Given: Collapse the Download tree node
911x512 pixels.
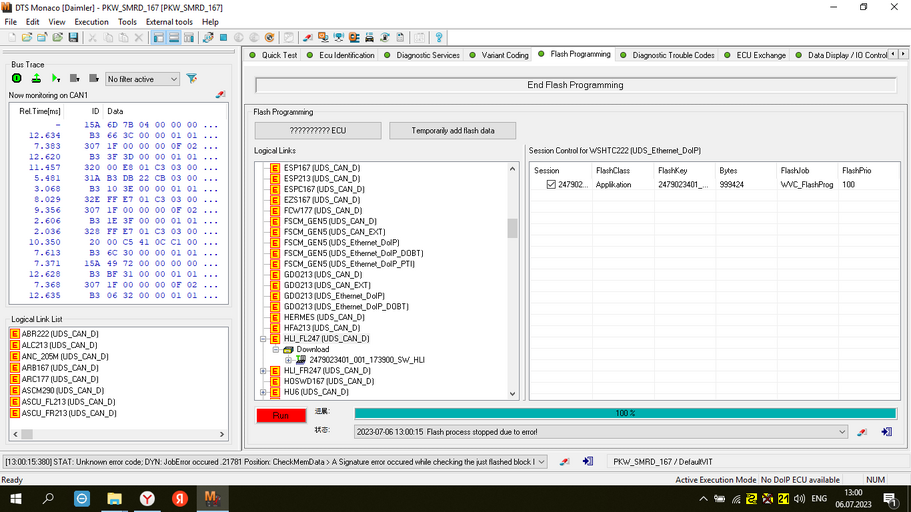Looking at the screenshot, I should click(276, 349).
